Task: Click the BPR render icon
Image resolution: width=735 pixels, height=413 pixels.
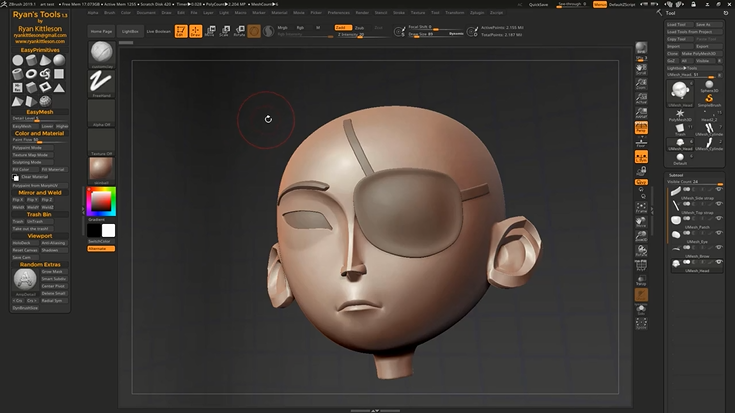Action: (641, 48)
